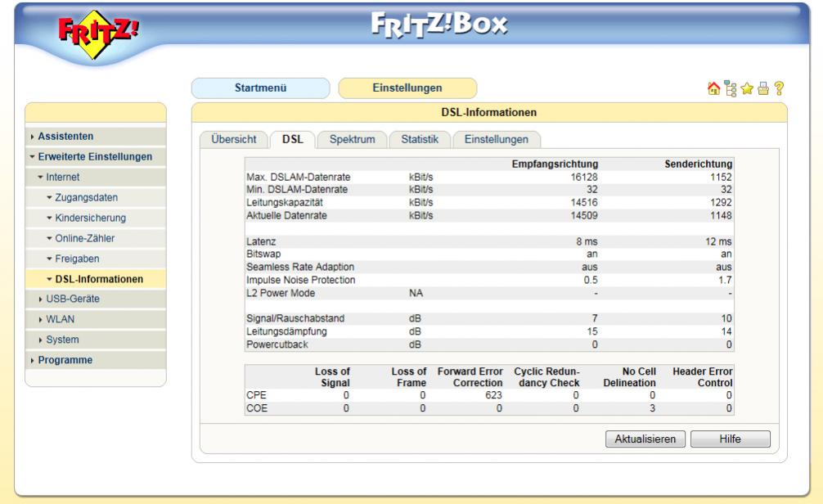Click the Aktualisieren button

click(x=645, y=439)
